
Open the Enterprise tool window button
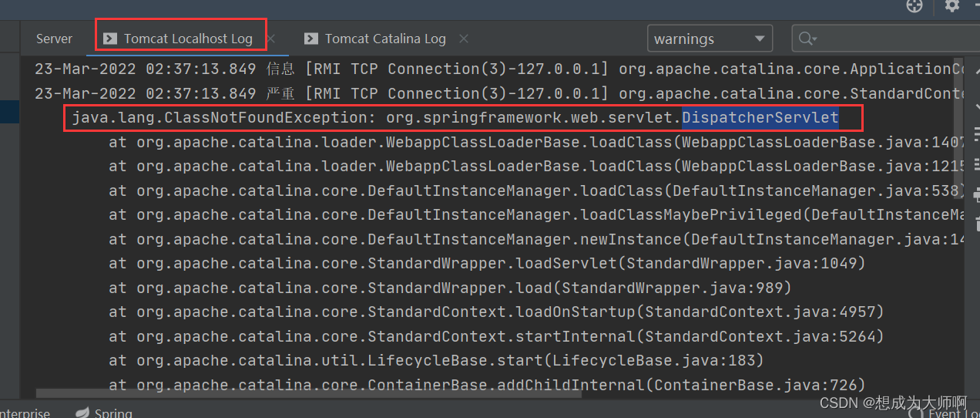click(25, 413)
